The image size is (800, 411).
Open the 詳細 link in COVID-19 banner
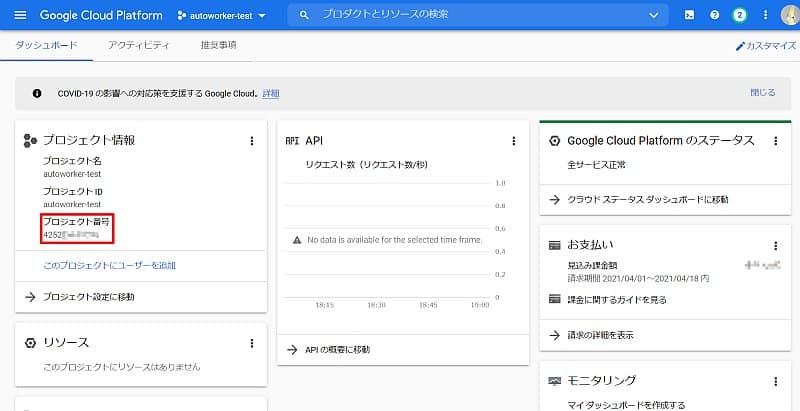(271, 93)
